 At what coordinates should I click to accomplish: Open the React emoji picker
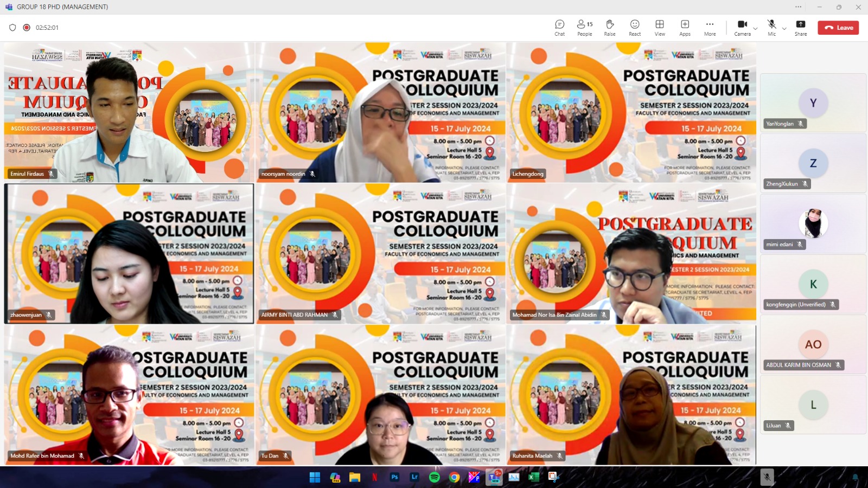click(635, 28)
